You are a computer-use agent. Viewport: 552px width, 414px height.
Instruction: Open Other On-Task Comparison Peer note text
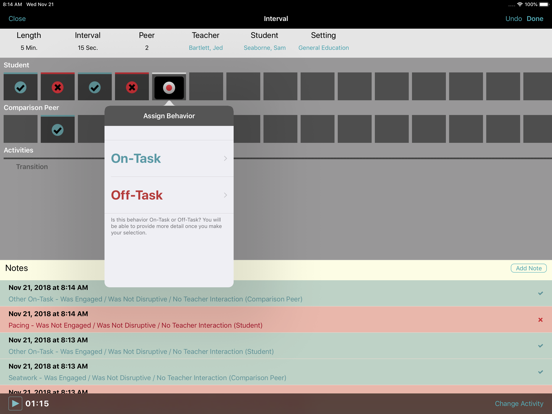pyautogui.click(x=155, y=299)
